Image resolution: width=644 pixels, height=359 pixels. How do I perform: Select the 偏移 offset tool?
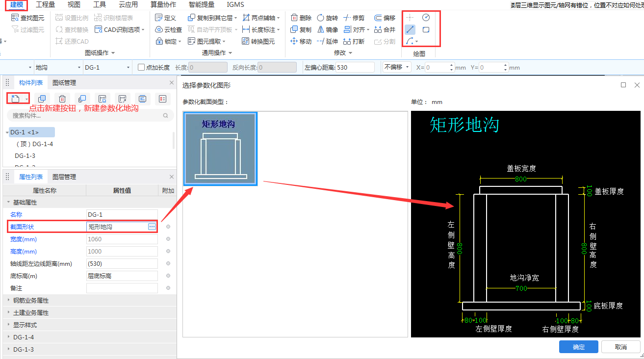tap(385, 18)
